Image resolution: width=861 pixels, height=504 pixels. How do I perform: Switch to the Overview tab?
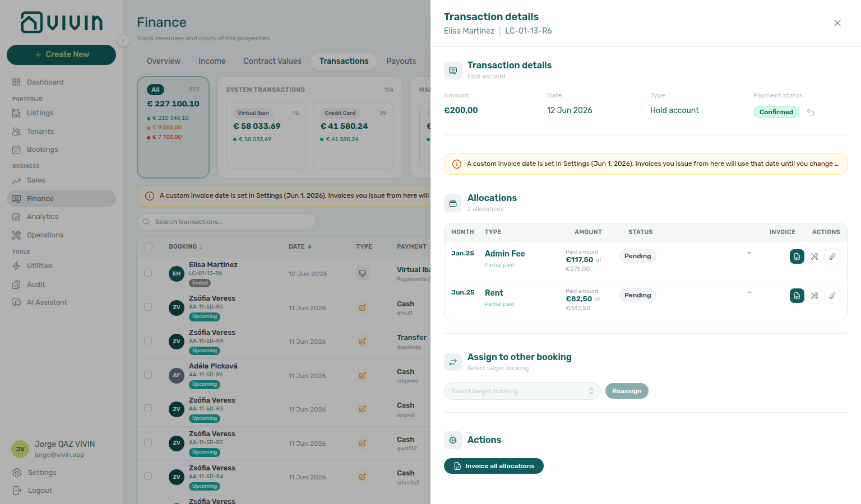(164, 61)
